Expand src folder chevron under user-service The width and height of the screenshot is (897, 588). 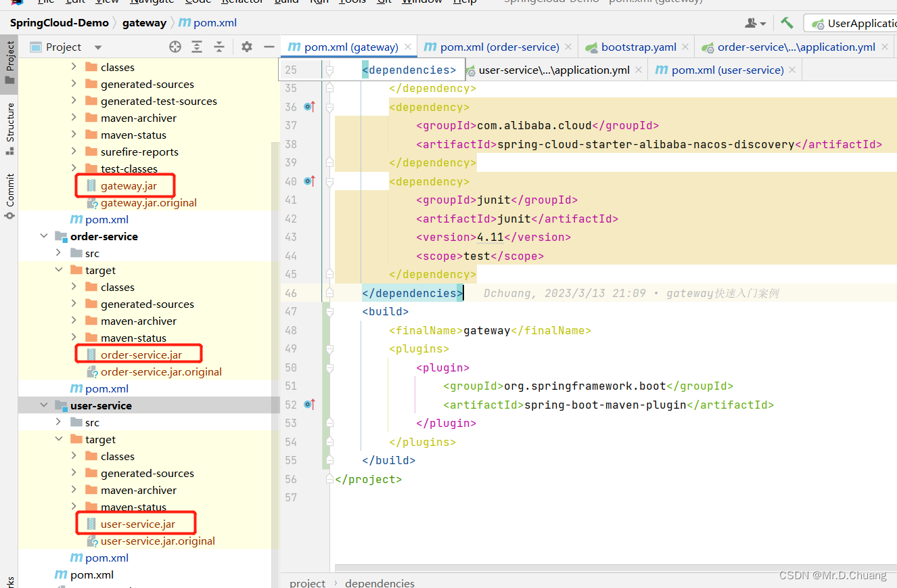(59, 422)
